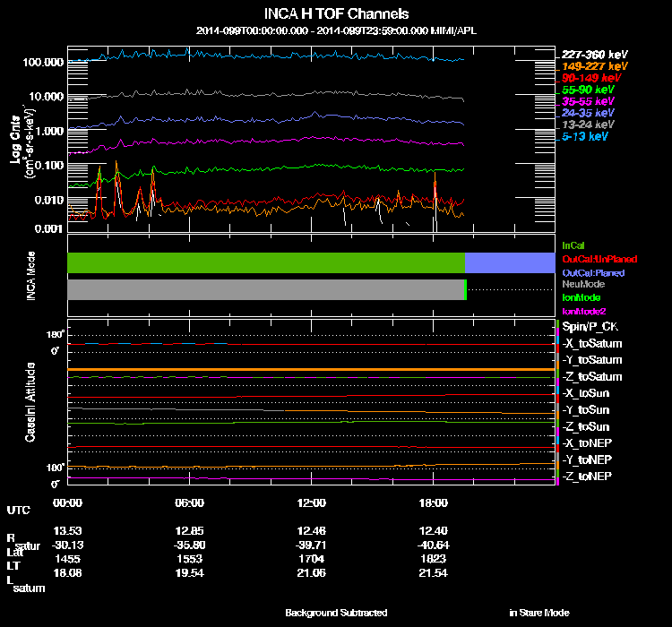Image resolution: width=672 pixels, height=627 pixels.
Task: Click the latitude value '-30.13'
Action: (67, 545)
